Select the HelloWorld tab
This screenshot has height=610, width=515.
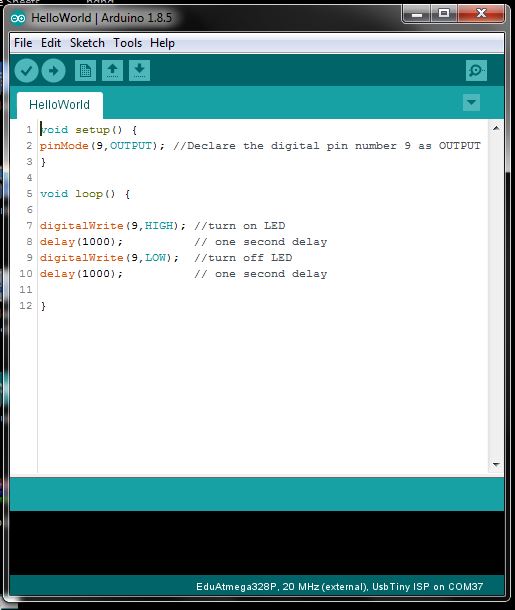pos(60,105)
